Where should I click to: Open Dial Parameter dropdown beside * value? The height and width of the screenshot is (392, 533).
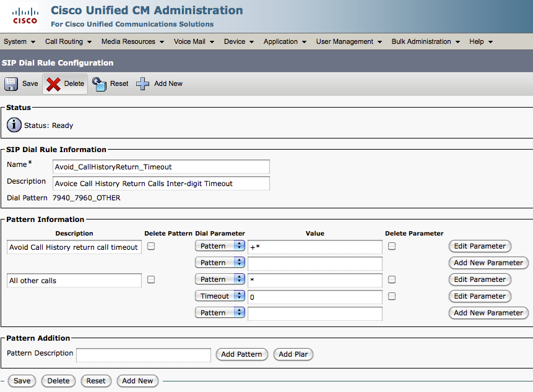pos(220,279)
